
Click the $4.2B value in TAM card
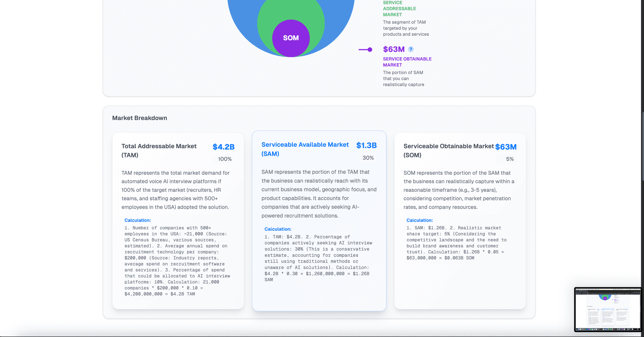click(223, 147)
